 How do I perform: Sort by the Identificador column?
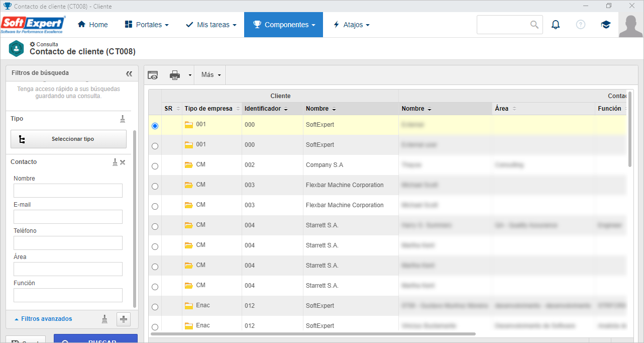272,109
